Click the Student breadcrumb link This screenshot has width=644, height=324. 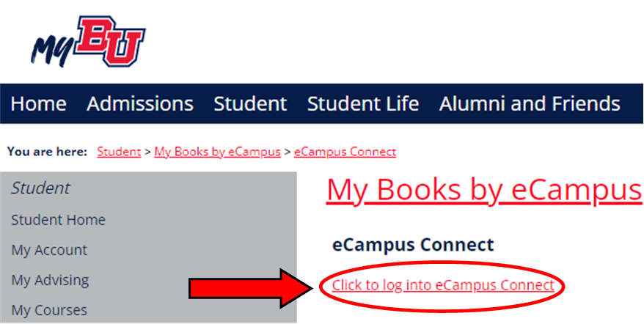pos(119,152)
